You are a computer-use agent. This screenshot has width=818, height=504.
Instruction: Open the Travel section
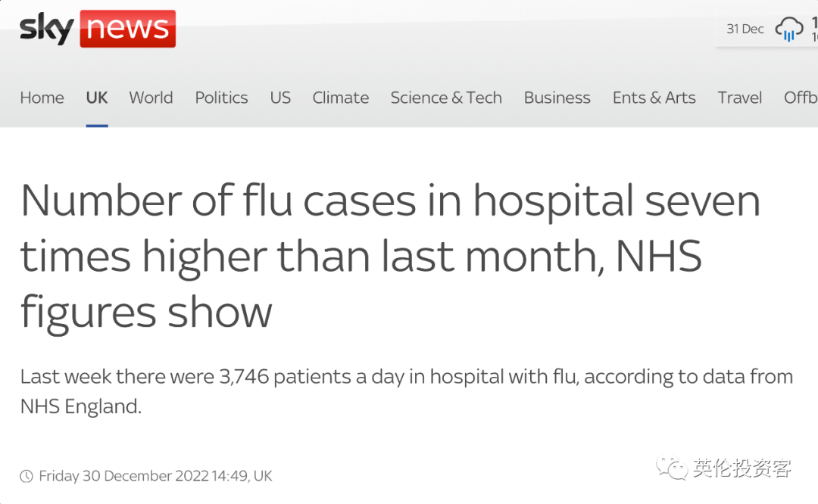740,98
